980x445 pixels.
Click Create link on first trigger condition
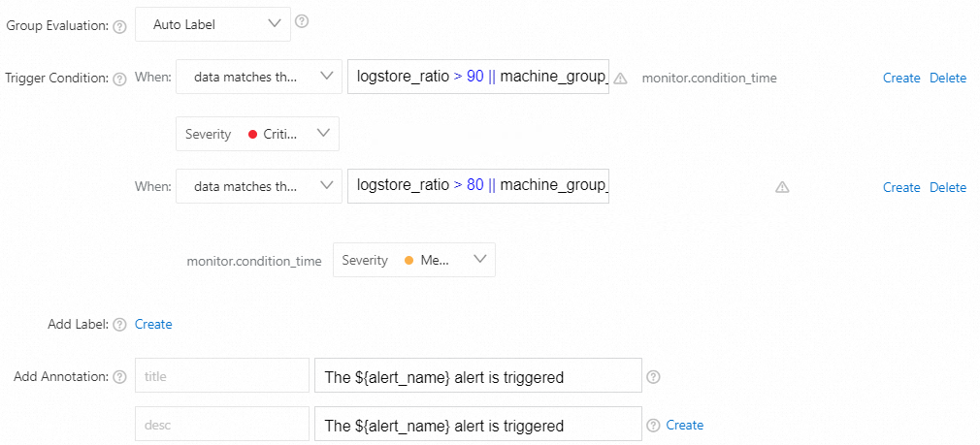click(x=901, y=78)
